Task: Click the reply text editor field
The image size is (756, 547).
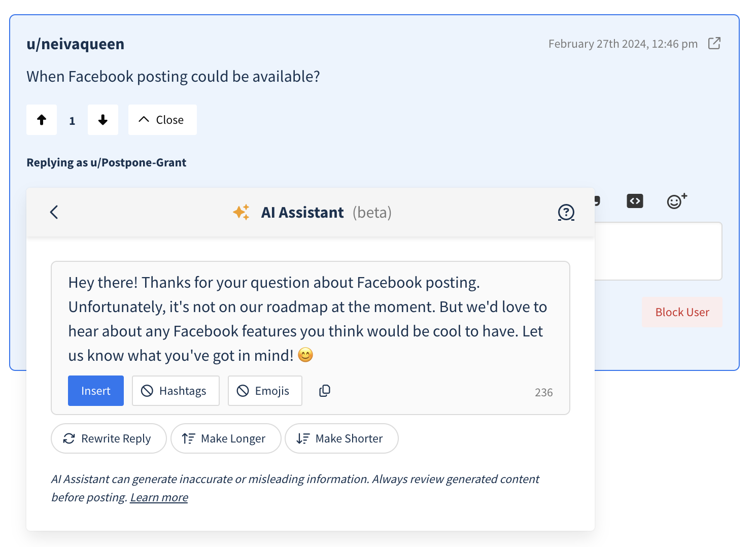Action: (658, 251)
